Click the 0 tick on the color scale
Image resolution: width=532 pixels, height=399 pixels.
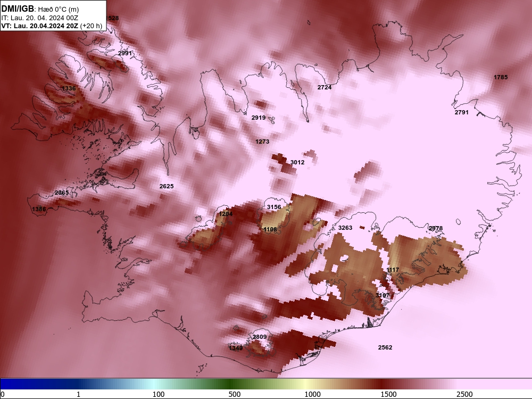[3, 394]
